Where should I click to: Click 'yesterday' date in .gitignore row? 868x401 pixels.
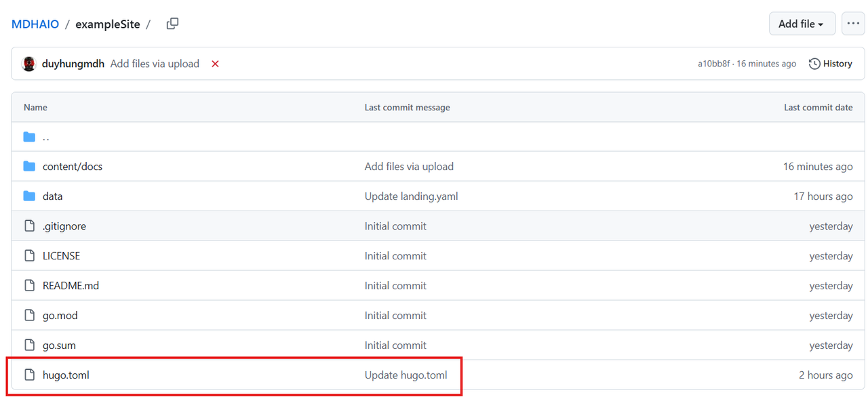point(831,226)
